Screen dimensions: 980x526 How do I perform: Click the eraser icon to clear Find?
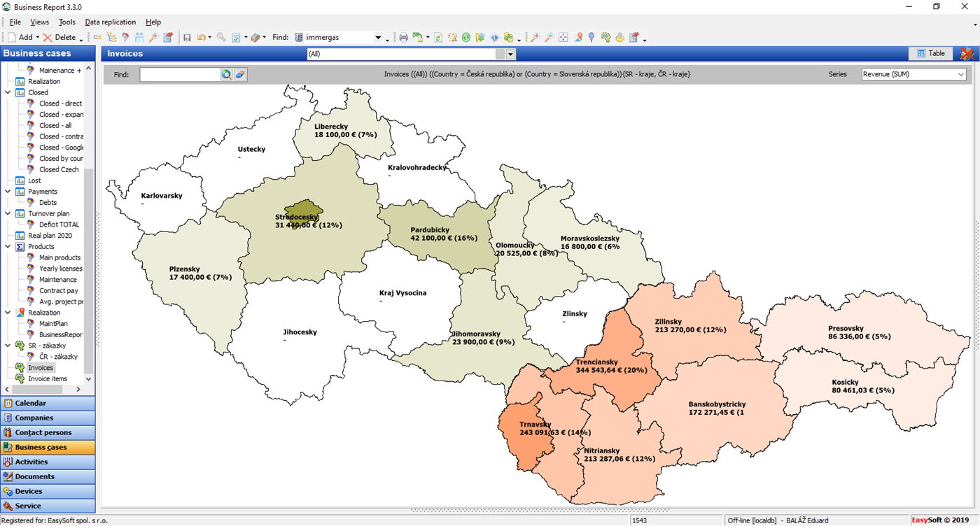coord(240,74)
